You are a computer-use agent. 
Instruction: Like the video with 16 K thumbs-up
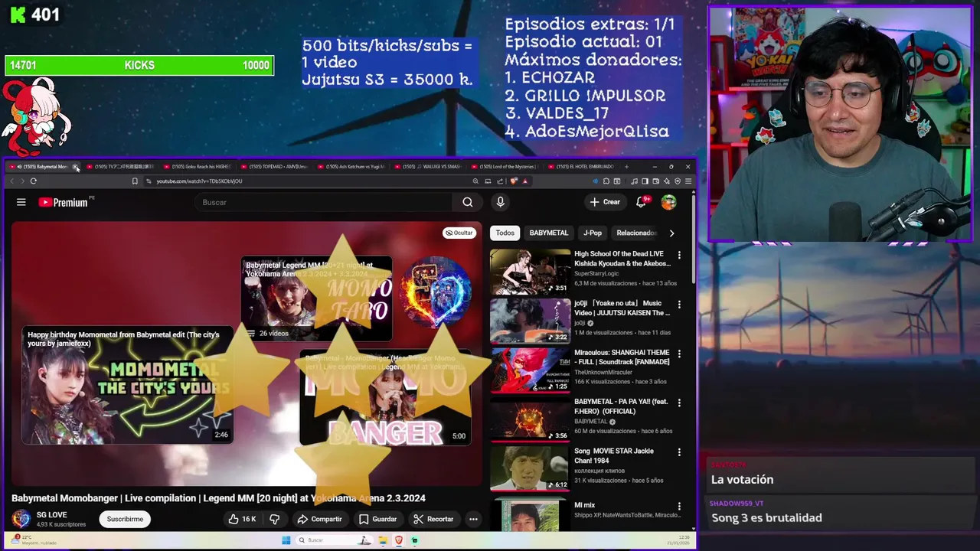[x=241, y=519]
